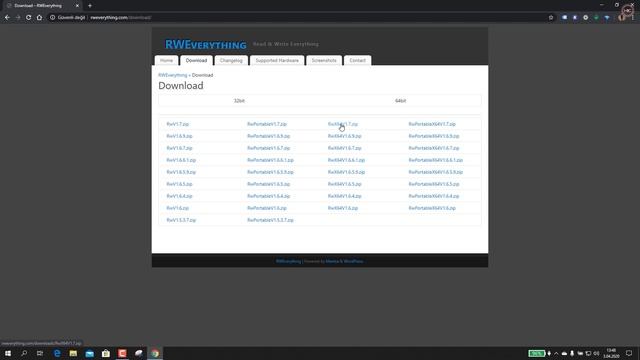
Task: Open the Supported Hardware tab
Action: [x=277, y=60]
